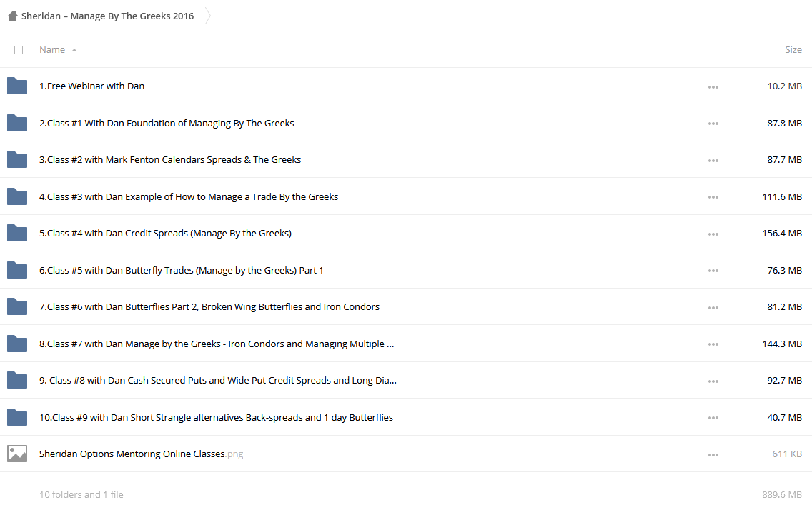Open three-dot menu for Sheridan Options Mentoring png
Screen dimensions: 812x510
713,455
